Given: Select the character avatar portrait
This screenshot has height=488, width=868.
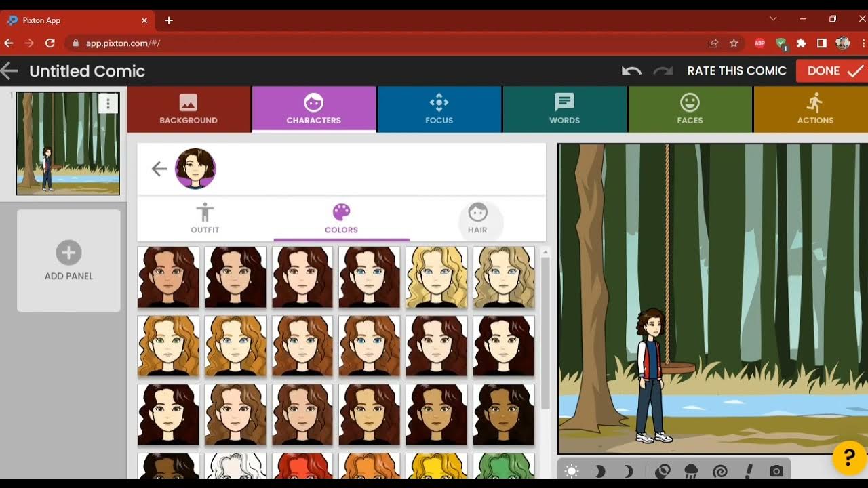Looking at the screenshot, I should (x=195, y=169).
